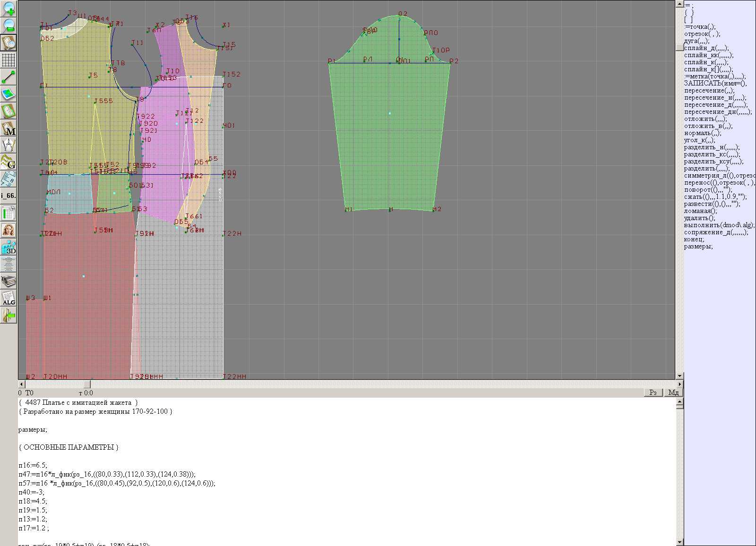This screenshot has height=546, width=756.
Task: Click the ALG algorithm document icon
Action: [x=9, y=298]
